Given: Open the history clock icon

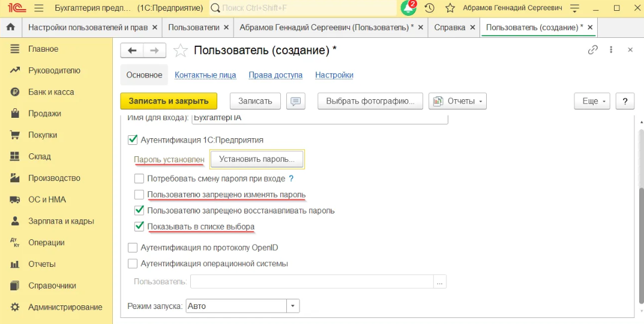Looking at the screenshot, I should tap(429, 8).
